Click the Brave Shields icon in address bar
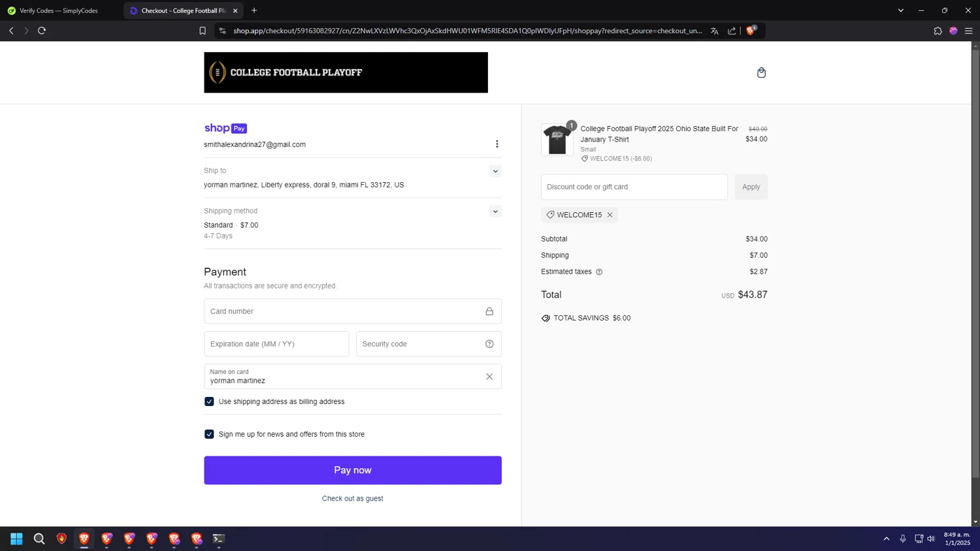Image resolution: width=980 pixels, height=551 pixels. (x=751, y=31)
